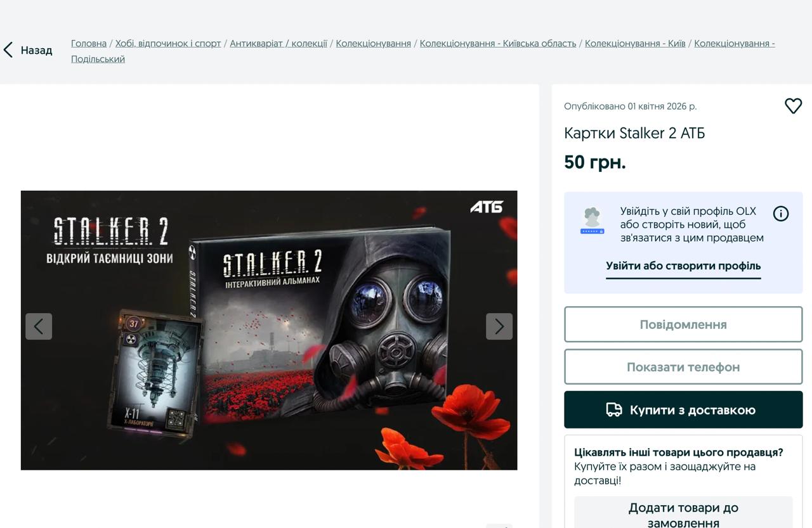Click Додати товари до замовлення button
Viewport: 812px width, 528px height.
[x=683, y=513]
